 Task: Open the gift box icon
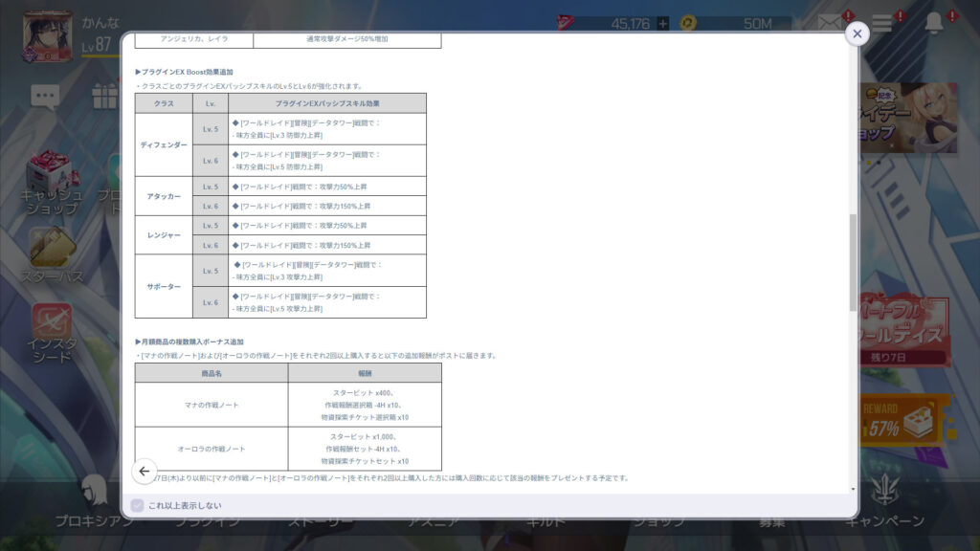tap(103, 95)
